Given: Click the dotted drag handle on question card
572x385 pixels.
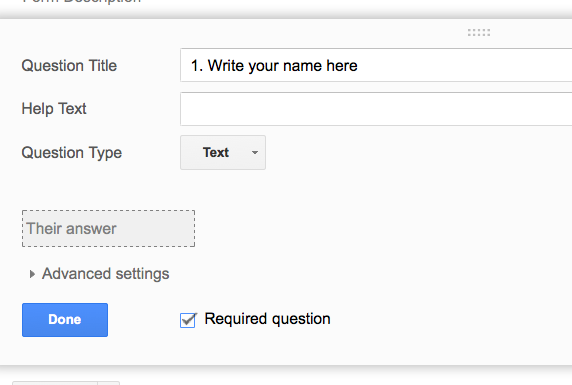Looking at the screenshot, I should (x=479, y=32).
